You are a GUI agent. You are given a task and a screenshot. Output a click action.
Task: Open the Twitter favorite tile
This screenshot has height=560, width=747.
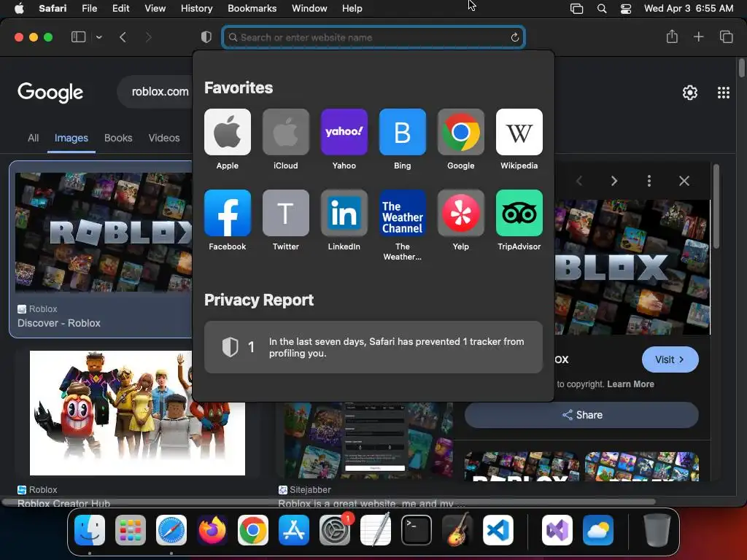pos(285,213)
